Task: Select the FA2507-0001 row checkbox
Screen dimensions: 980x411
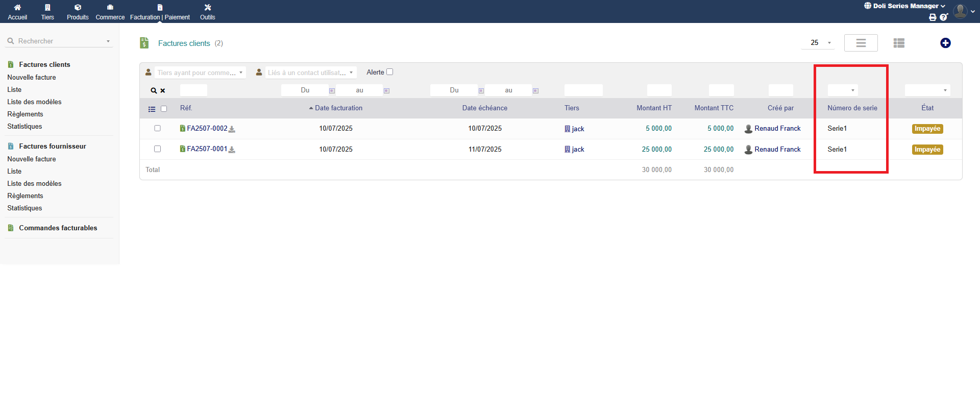Action: tap(157, 149)
